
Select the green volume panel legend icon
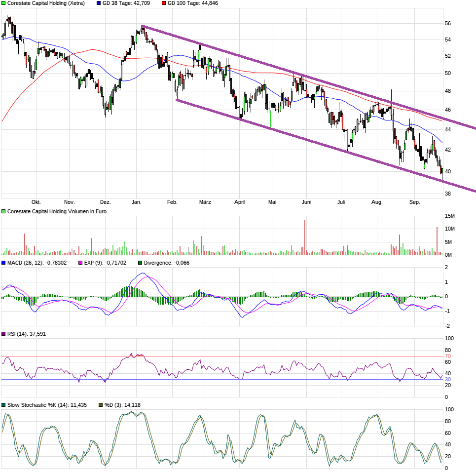pyautogui.click(x=3, y=210)
